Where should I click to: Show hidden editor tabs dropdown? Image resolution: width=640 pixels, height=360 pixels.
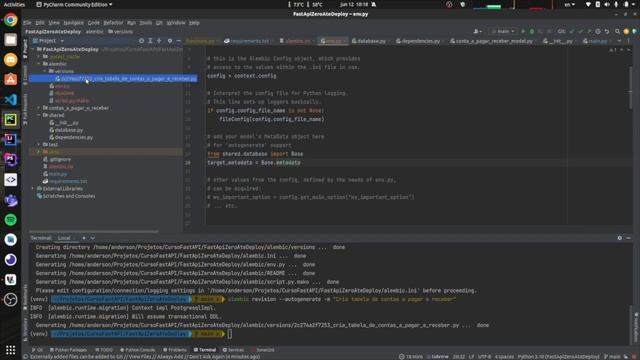pos(619,41)
